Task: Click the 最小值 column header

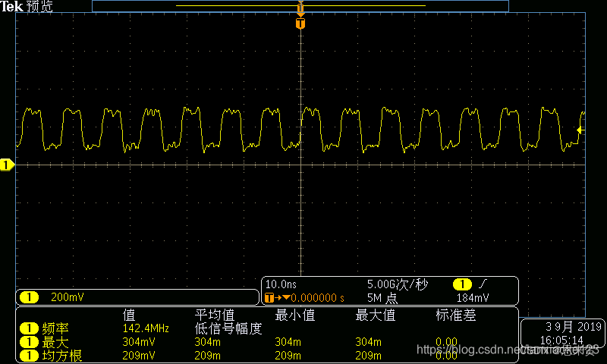Action: 294,315
